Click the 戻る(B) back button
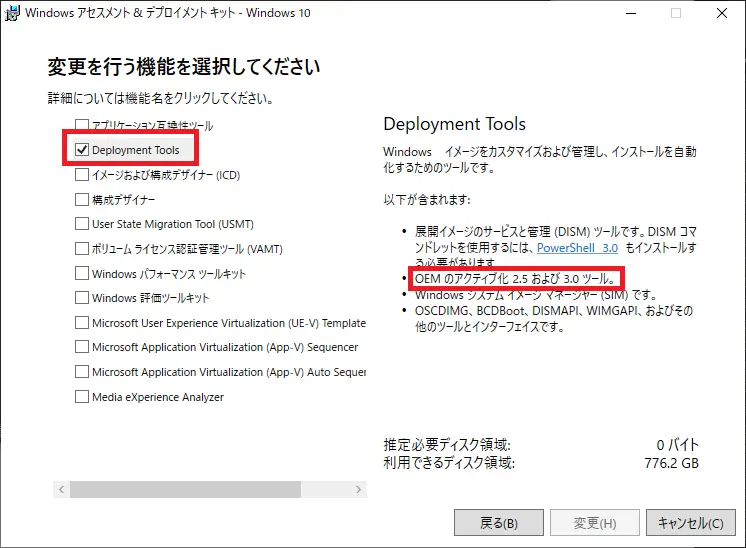The width and height of the screenshot is (746, 548). tap(499, 523)
